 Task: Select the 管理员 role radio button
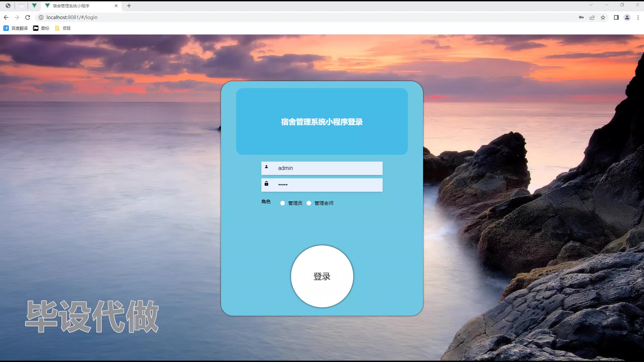pos(282,203)
